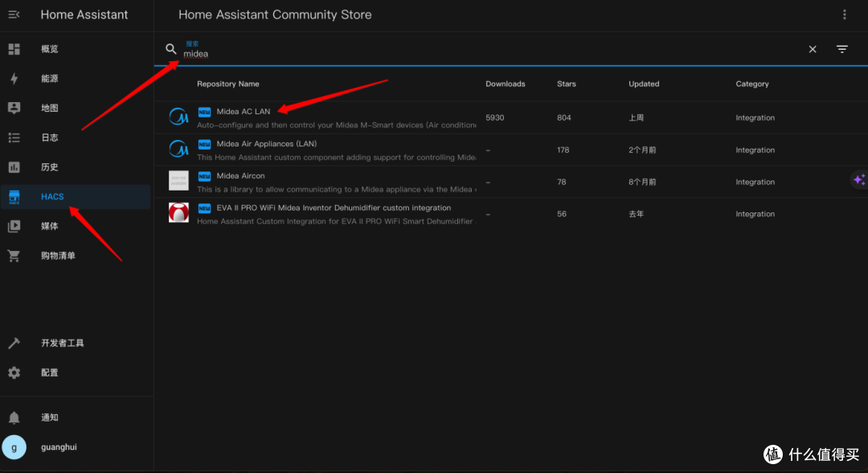Sort by Updated column header
This screenshot has width=868, height=473.
coord(644,84)
